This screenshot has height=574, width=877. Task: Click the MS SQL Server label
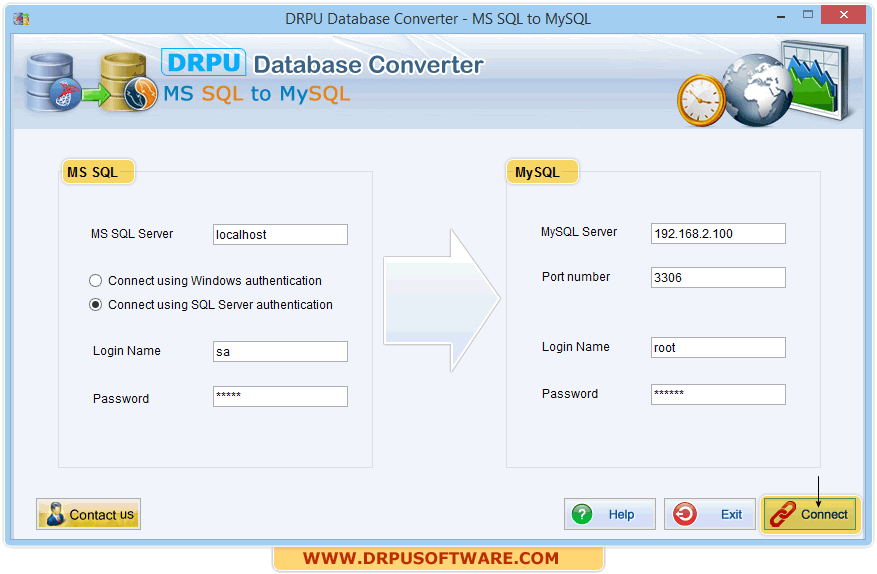[x=132, y=233]
